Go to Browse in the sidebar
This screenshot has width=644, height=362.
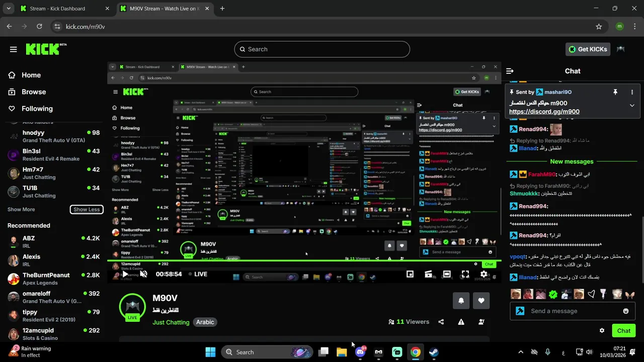pyautogui.click(x=34, y=92)
